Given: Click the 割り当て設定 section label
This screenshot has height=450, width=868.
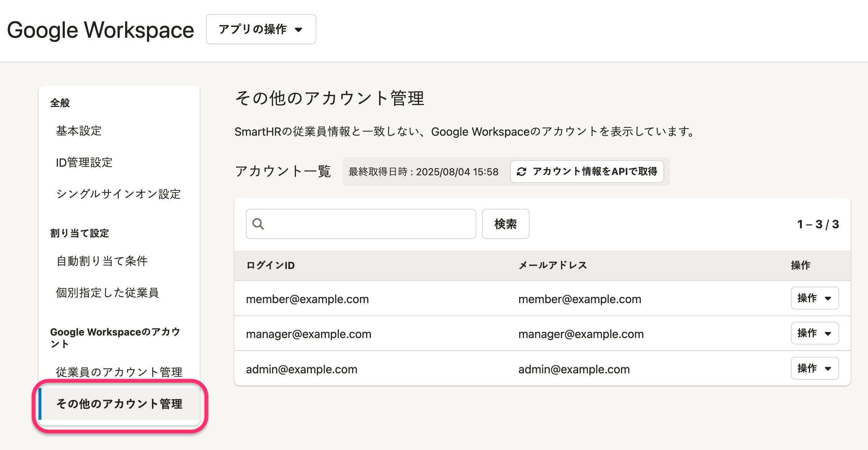Looking at the screenshot, I should pyautogui.click(x=80, y=233).
